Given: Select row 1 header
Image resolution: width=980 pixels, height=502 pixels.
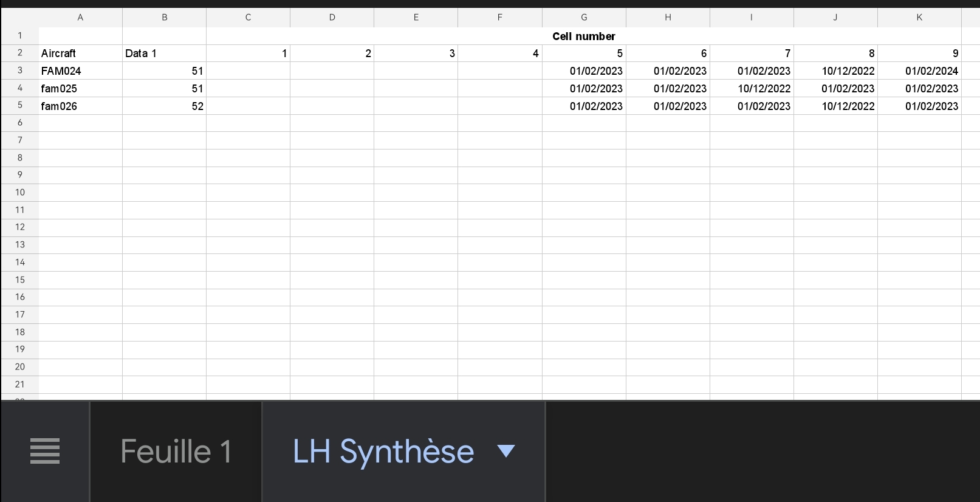Looking at the screenshot, I should point(20,36).
